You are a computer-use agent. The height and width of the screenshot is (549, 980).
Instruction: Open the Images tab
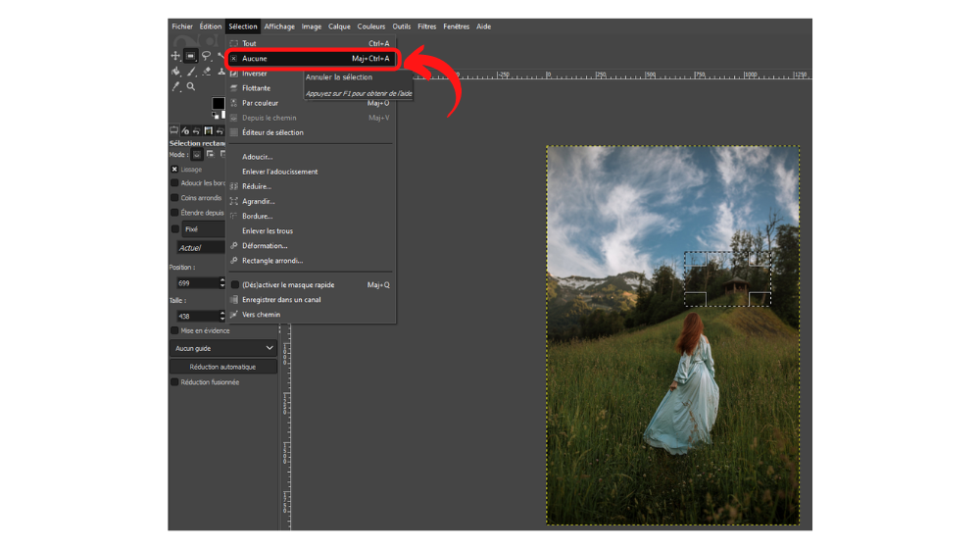208,130
